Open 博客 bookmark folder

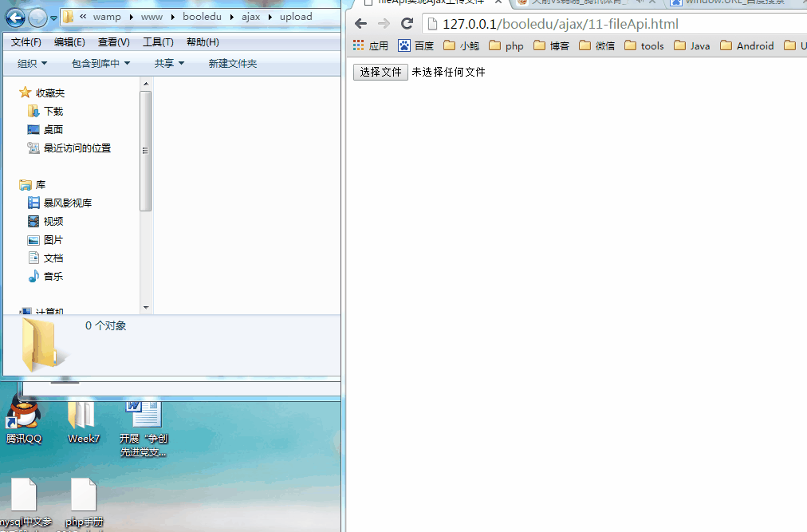pos(552,45)
